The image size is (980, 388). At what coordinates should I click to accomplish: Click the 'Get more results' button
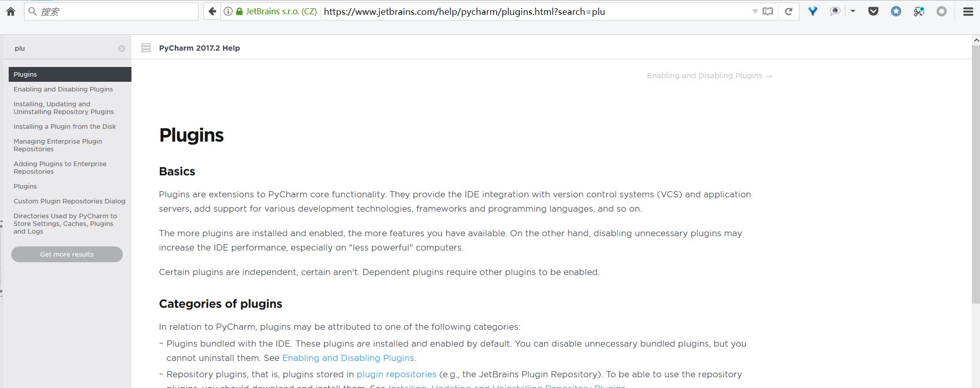[x=67, y=255]
